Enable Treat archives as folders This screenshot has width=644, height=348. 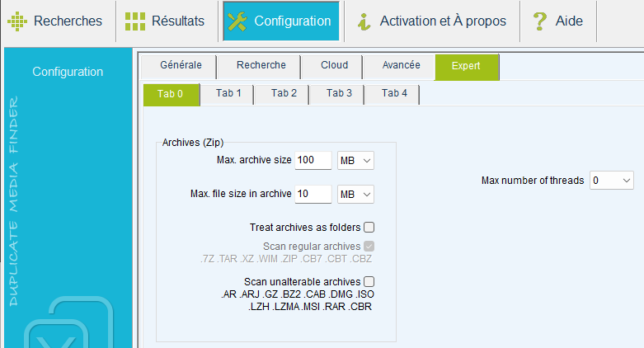[x=369, y=228]
